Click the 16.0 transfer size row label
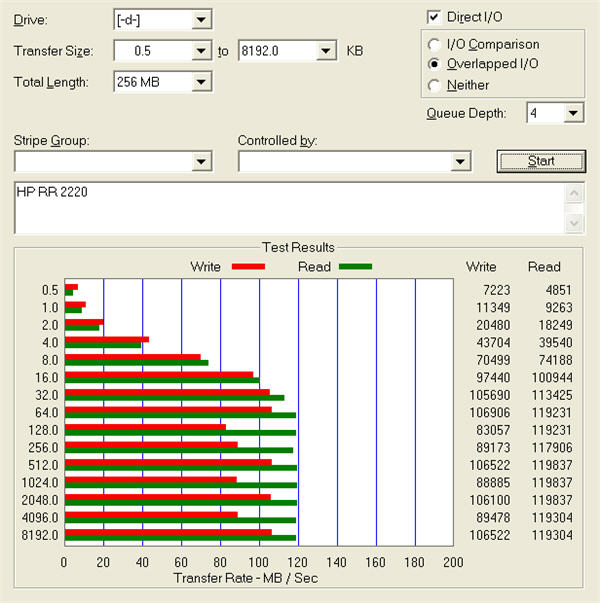This screenshot has height=603, width=600. [x=47, y=378]
